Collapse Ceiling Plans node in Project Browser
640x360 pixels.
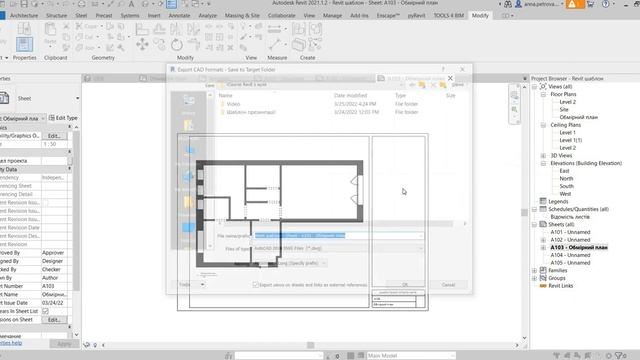543,125
